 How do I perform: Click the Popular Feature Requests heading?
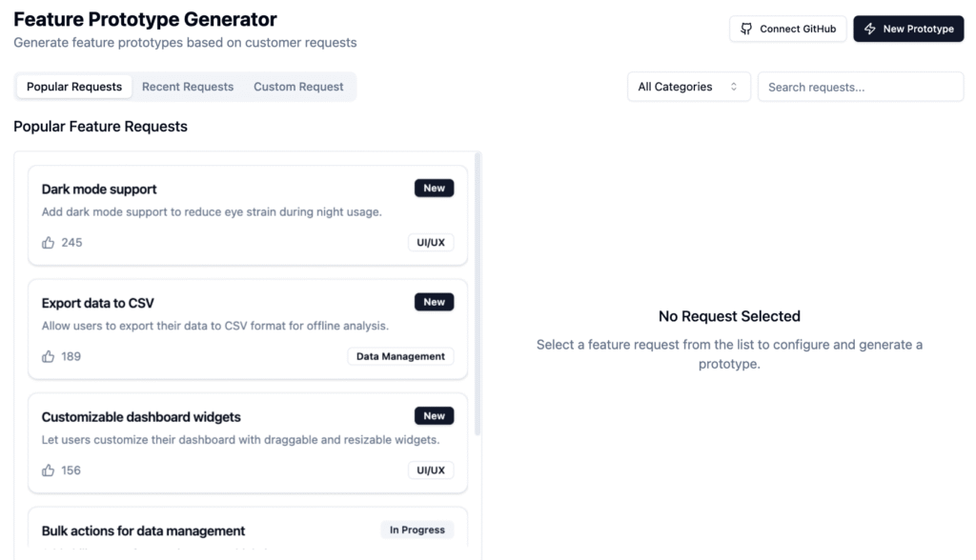click(x=100, y=127)
